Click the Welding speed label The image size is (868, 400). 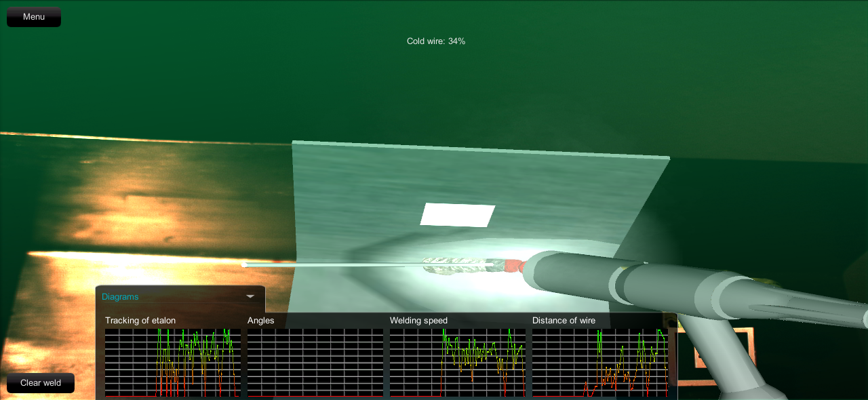pyautogui.click(x=418, y=321)
